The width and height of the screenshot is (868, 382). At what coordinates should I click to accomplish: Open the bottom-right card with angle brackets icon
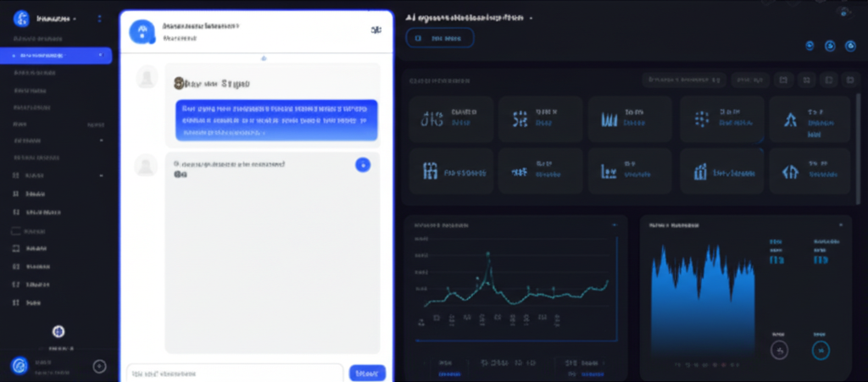[x=810, y=171]
